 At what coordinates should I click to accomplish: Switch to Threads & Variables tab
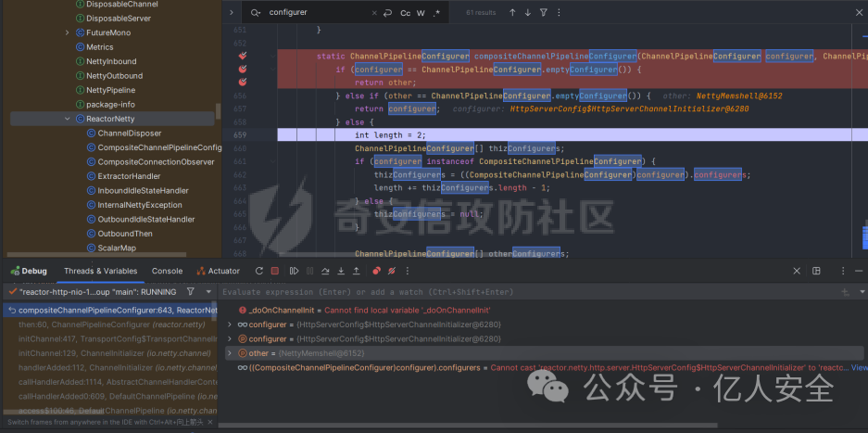(x=100, y=271)
